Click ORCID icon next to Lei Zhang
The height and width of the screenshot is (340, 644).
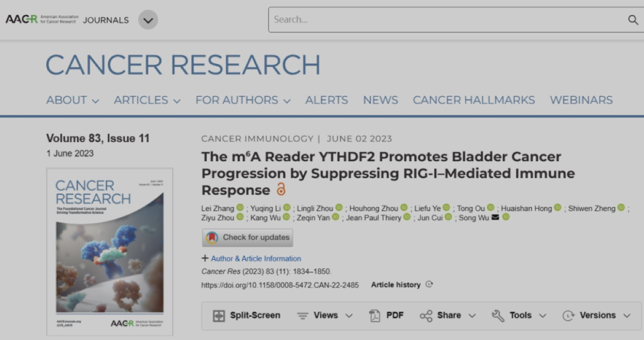[x=240, y=208]
